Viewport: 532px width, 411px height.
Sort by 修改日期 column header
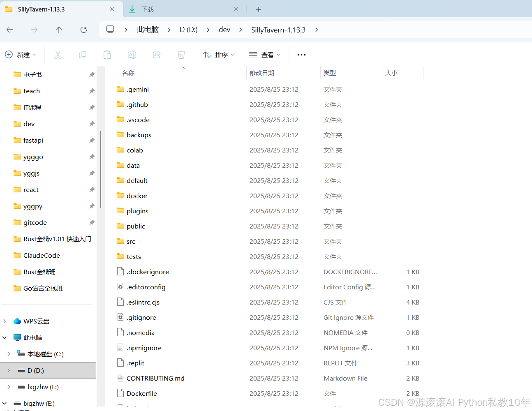click(262, 73)
